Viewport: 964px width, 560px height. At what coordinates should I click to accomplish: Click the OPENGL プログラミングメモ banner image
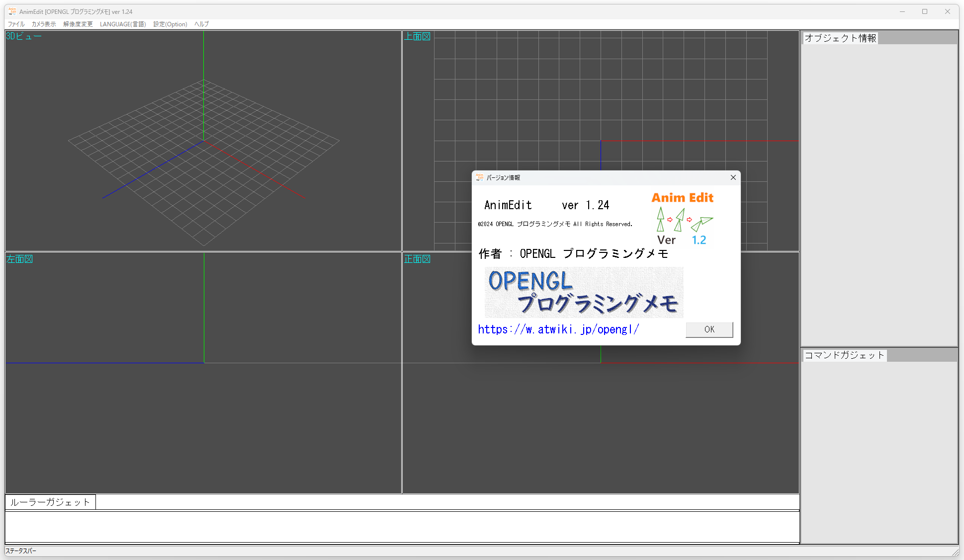tap(584, 292)
